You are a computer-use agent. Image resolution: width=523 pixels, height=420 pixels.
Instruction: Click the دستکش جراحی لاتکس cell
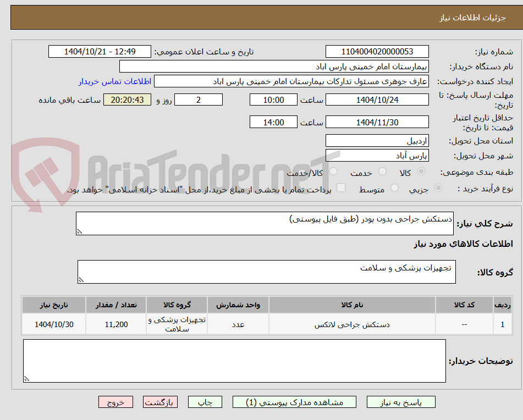click(x=352, y=324)
